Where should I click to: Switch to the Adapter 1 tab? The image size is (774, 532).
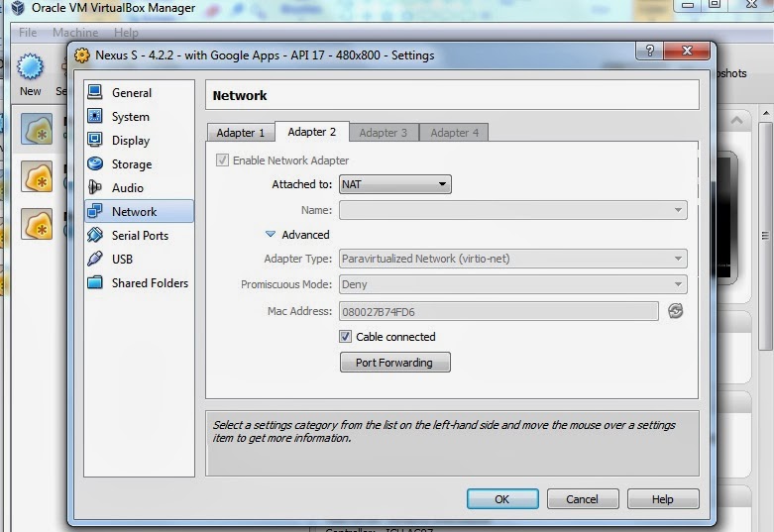[241, 133]
